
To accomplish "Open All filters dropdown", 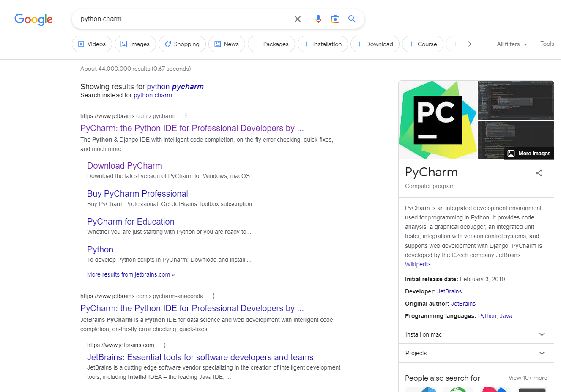I will pos(512,44).
